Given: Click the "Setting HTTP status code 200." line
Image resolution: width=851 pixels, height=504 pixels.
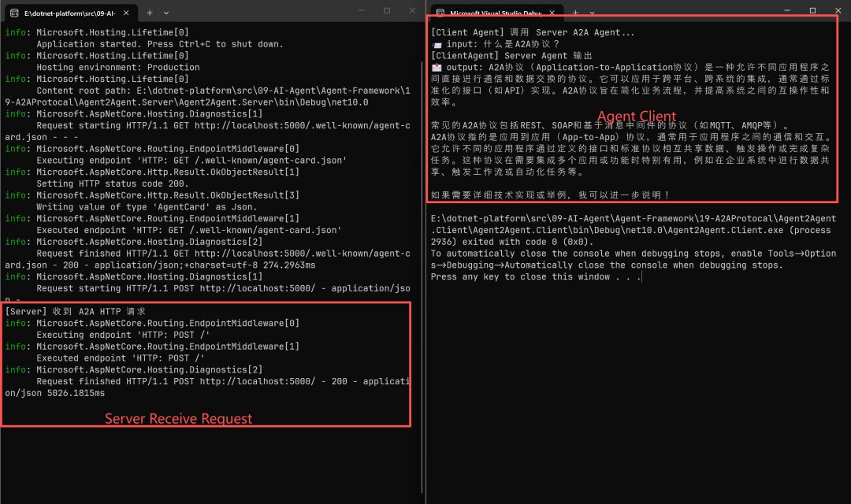Looking at the screenshot, I should (113, 183).
